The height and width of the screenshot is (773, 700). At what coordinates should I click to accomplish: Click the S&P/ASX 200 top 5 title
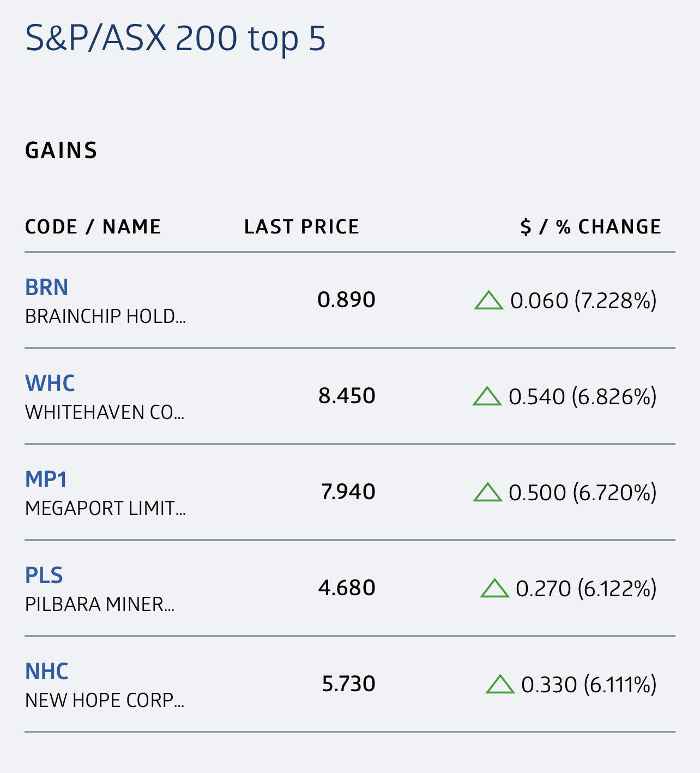point(176,39)
